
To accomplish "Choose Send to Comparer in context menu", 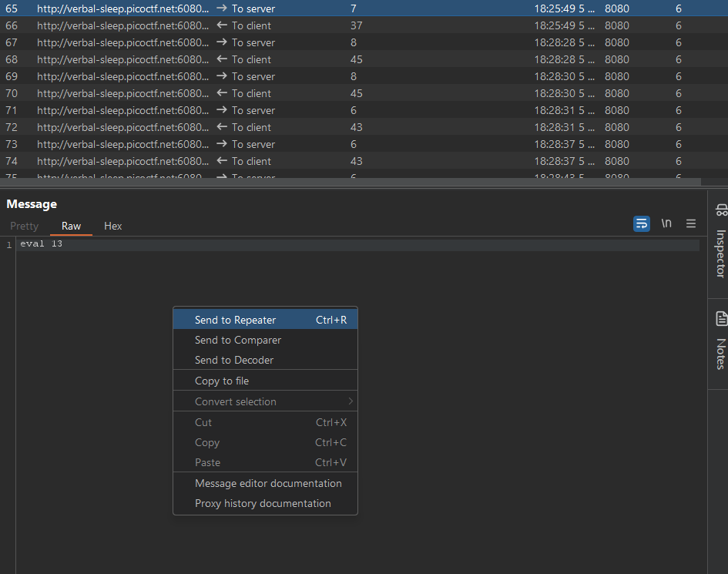I will (265, 340).
